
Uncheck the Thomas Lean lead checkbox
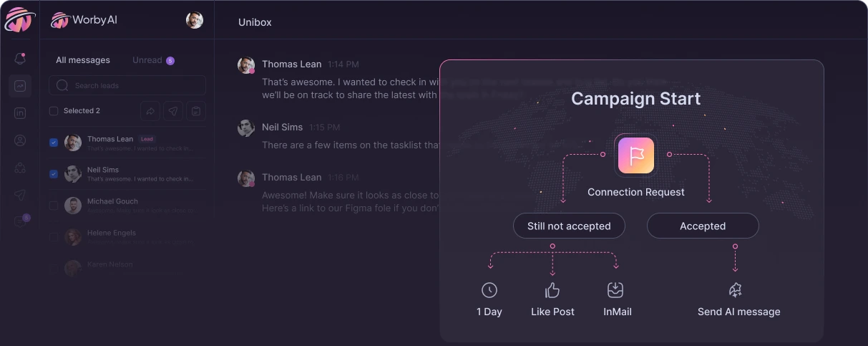tap(54, 143)
